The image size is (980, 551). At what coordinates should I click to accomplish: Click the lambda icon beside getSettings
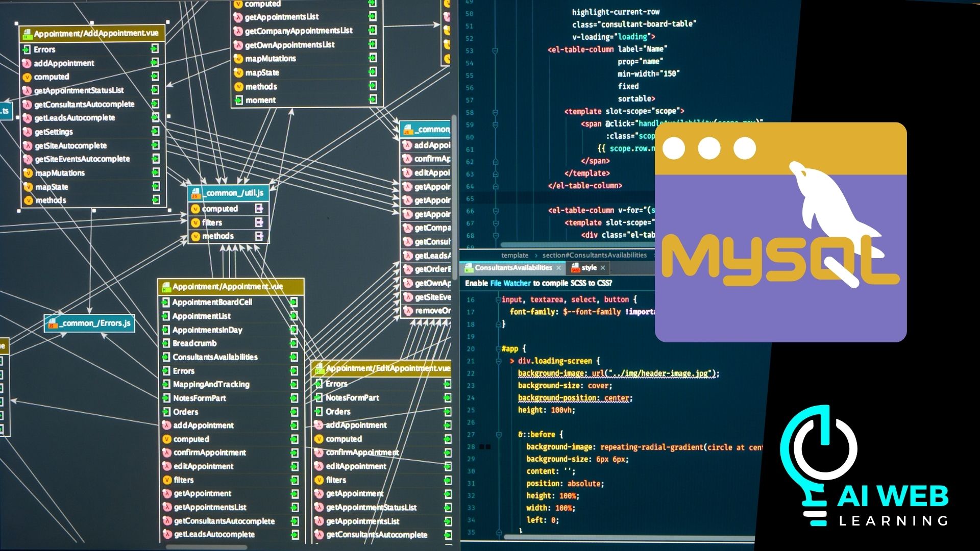(x=27, y=132)
